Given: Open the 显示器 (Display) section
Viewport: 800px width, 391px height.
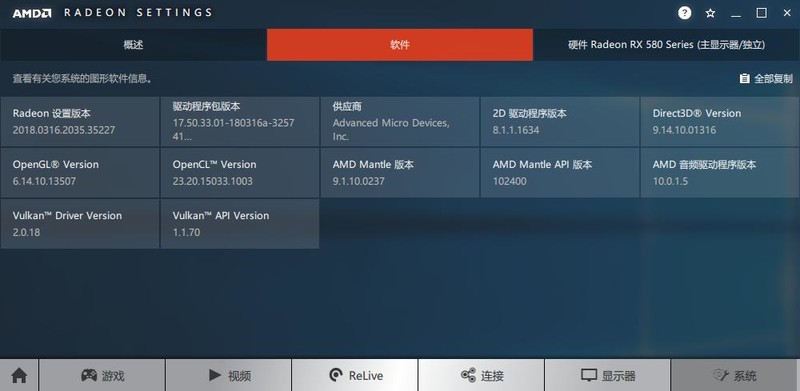Looking at the screenshot, I should point(608,376).
